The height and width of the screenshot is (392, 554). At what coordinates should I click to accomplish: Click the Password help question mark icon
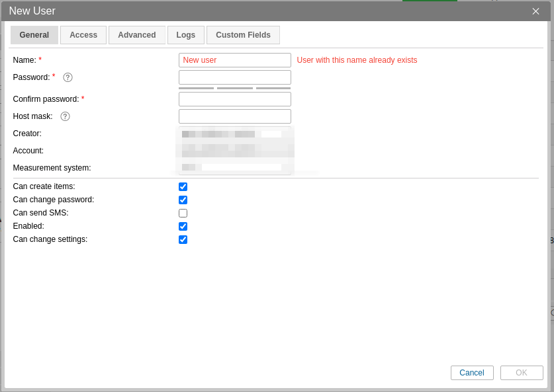coord(68,77)
